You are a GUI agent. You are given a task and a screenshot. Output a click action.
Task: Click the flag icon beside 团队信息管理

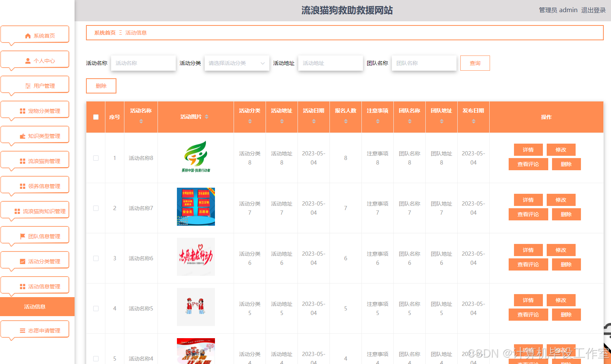coord(22,236)
